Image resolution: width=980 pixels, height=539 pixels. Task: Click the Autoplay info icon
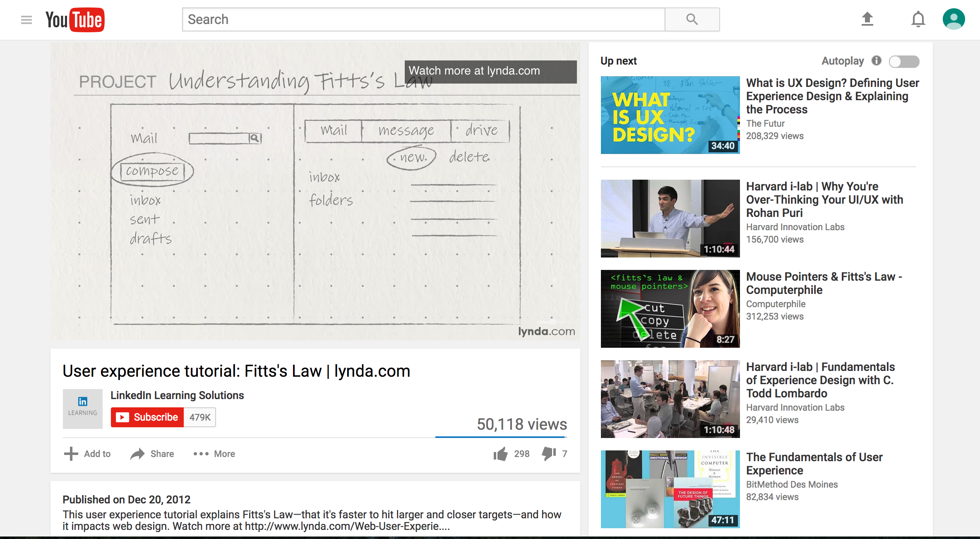(876, 60)
